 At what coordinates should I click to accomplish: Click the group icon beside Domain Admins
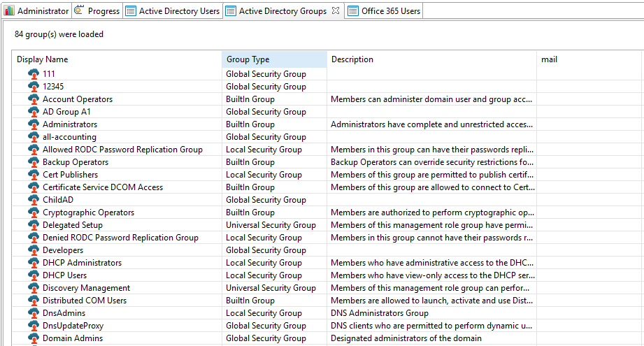34,338
